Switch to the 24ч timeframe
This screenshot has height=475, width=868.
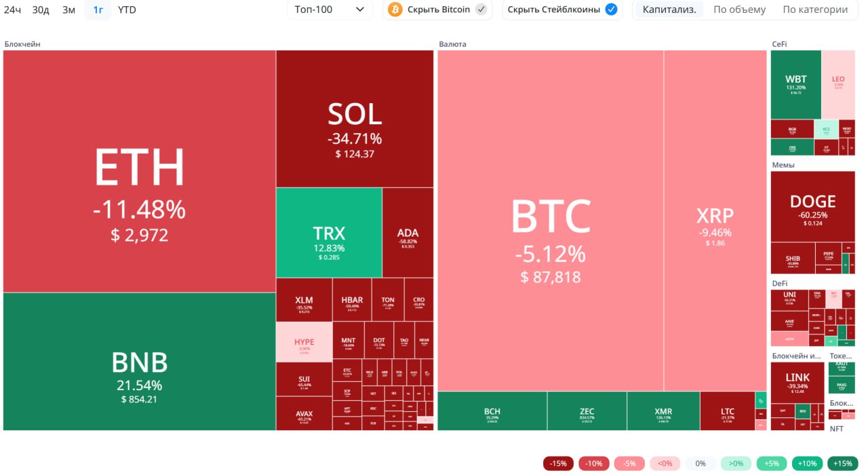click(x=12, y=9)
